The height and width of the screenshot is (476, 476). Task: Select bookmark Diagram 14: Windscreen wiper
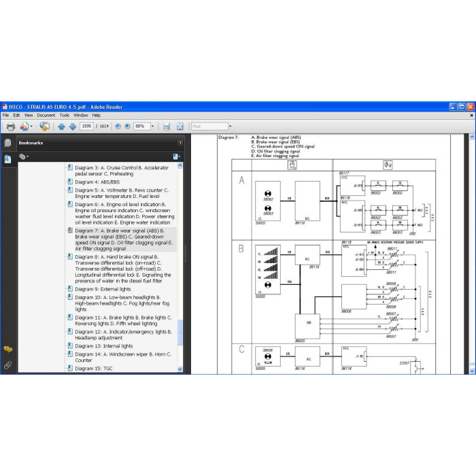123,357
